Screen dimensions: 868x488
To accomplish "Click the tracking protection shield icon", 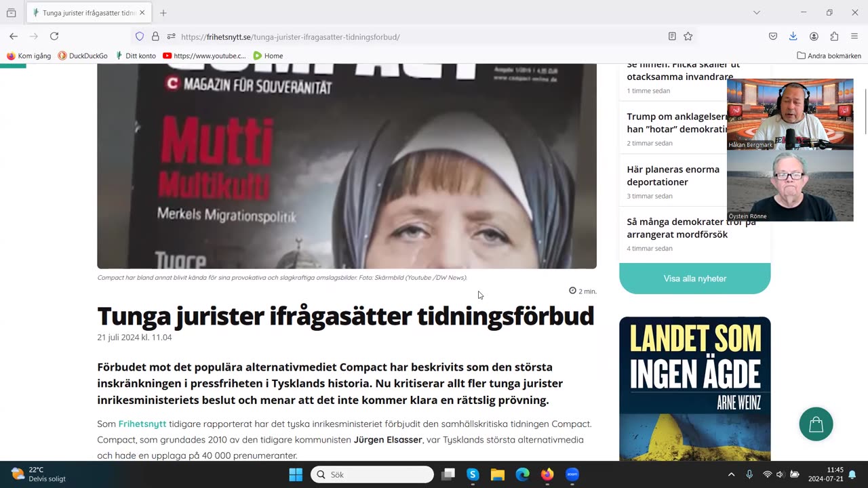I will click(140, 37).
